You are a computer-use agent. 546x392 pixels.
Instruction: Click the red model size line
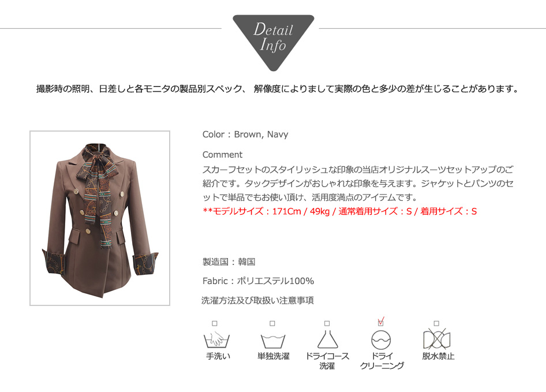click(x=339, y=211)
